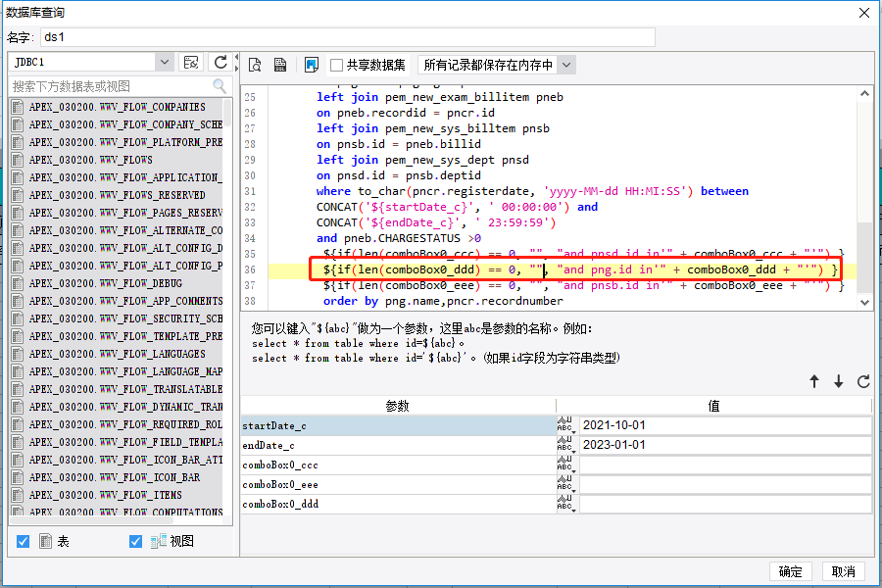Move the selected parameter up with the up arrow

coord(814,381)
